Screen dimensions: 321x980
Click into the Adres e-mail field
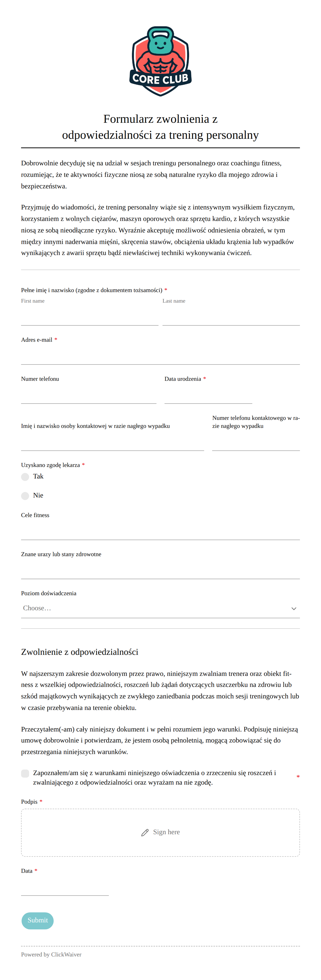(160, 356)
